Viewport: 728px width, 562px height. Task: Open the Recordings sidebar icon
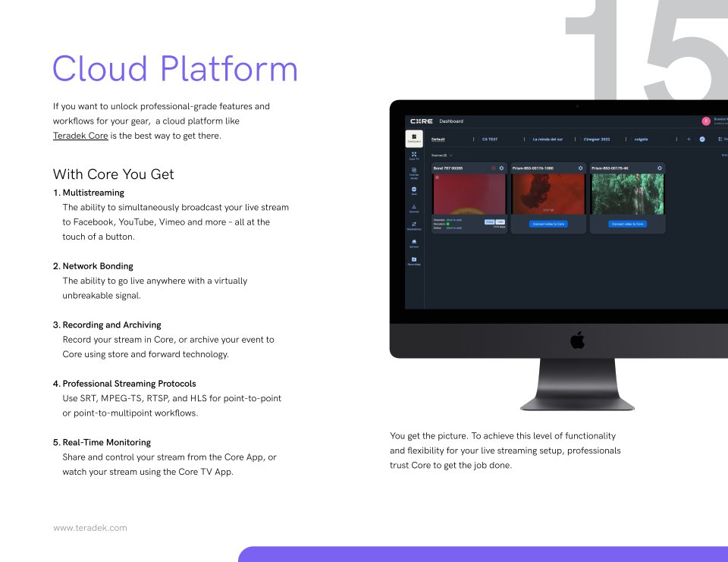414,261
